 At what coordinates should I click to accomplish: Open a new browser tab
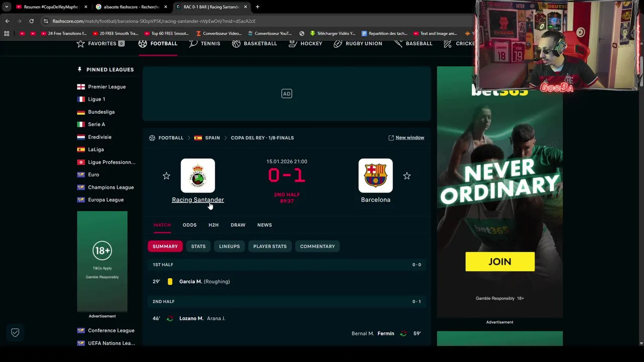pyautogui.click(x=258, y=7)
